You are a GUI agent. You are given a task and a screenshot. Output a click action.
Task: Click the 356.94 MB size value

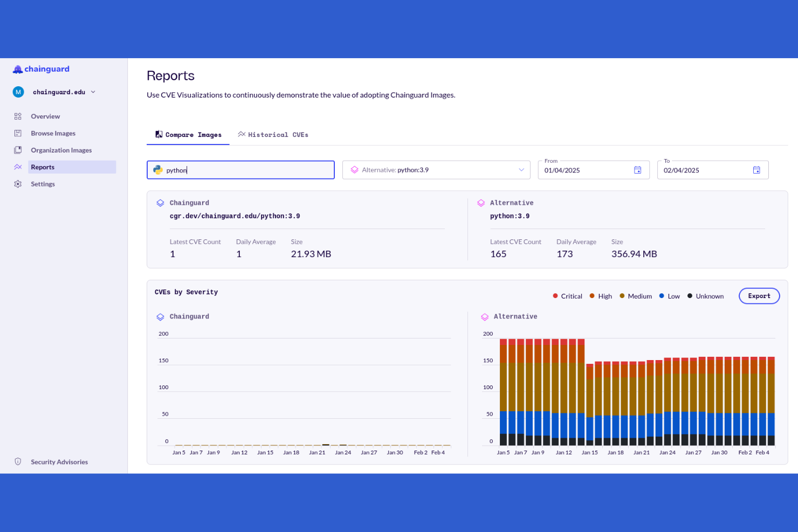634,254
